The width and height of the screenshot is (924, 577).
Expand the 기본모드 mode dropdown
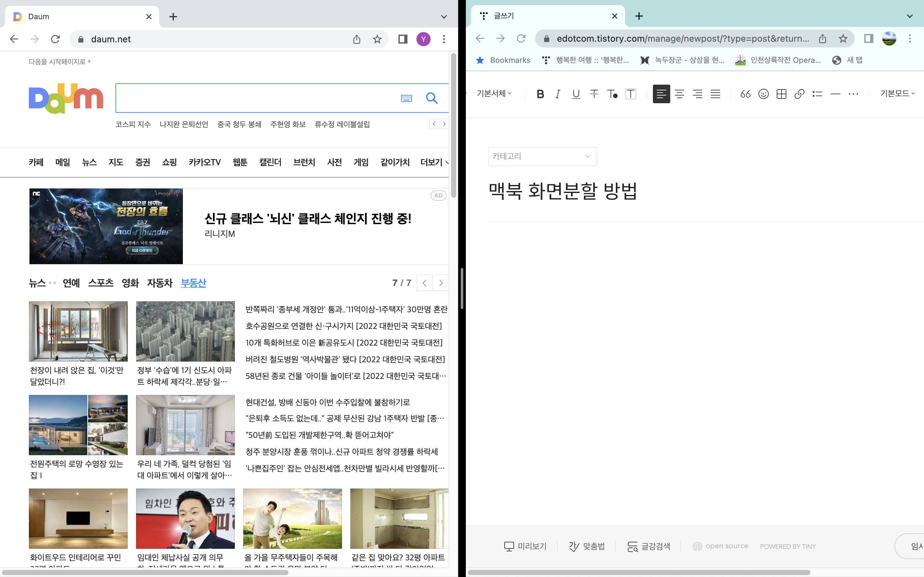click(x=897, y=94)
